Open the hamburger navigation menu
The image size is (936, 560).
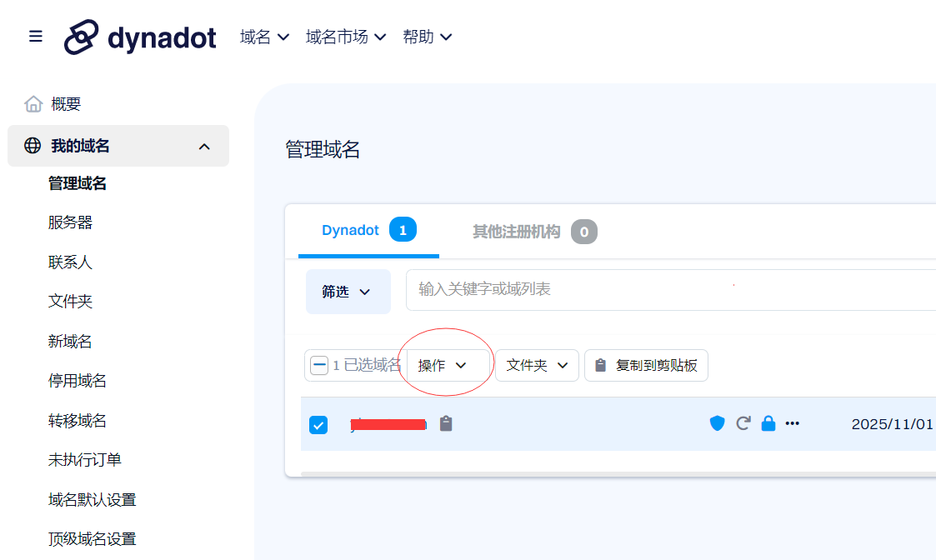click(x=36, y=37)
